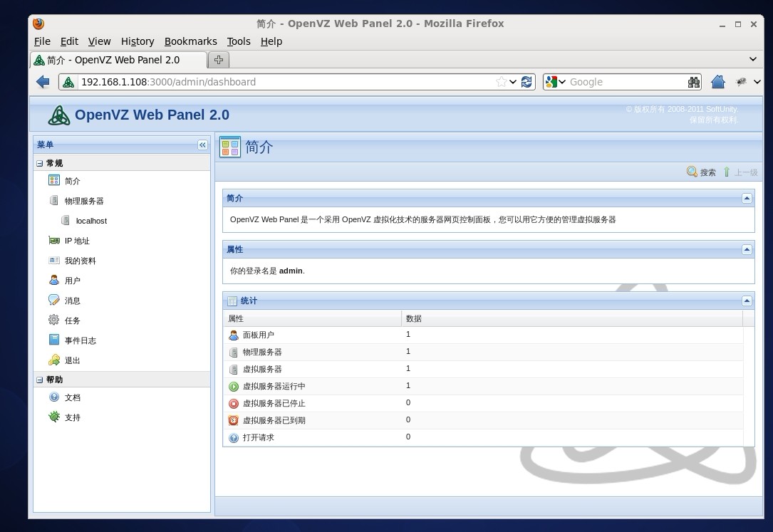This screenshot has width=773, height=532.
Task: Click the 上一级 up level button
Action: click(x=740, y=172)
